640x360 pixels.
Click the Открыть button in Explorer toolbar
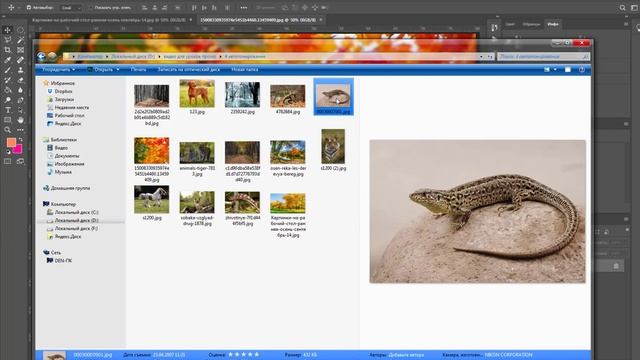pos(100,70)
